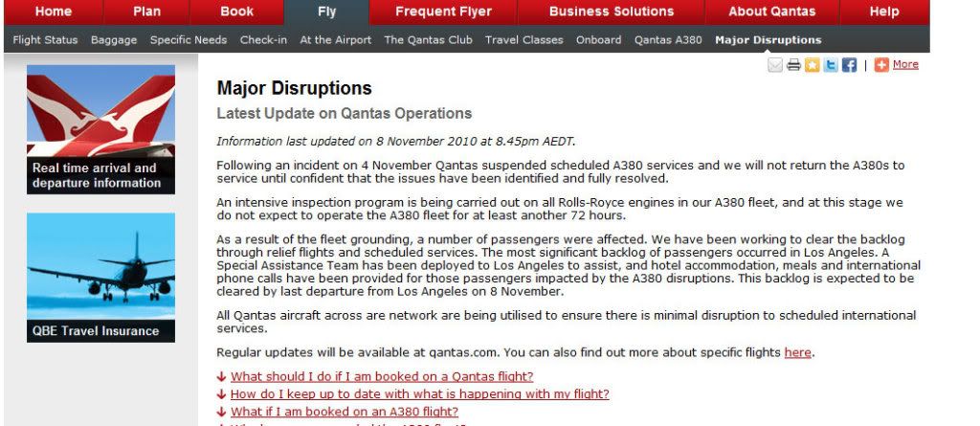The width and height of the screenshot is (980, 426).
Task: Open the Business Solutions main tab
Action: tap(612, 11)
